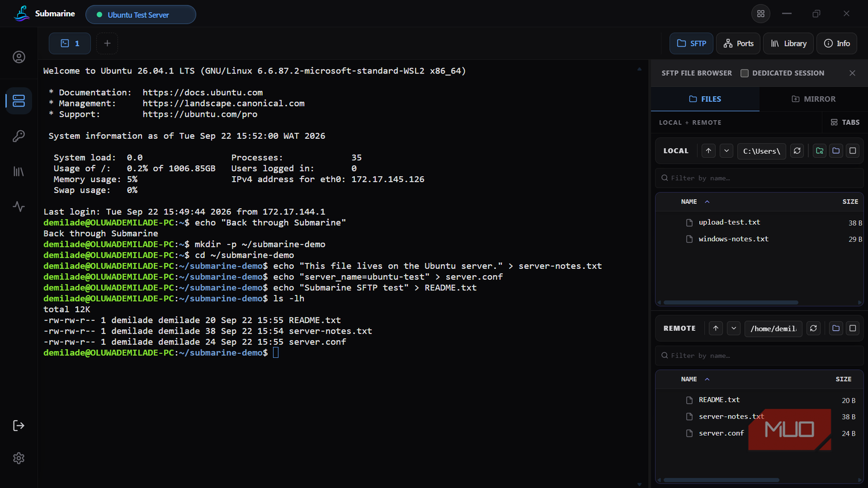The width and height of the screenshot is (868, 488).
Task: Create new folder in REMOTE pane
Action: (x=836, y=328)
